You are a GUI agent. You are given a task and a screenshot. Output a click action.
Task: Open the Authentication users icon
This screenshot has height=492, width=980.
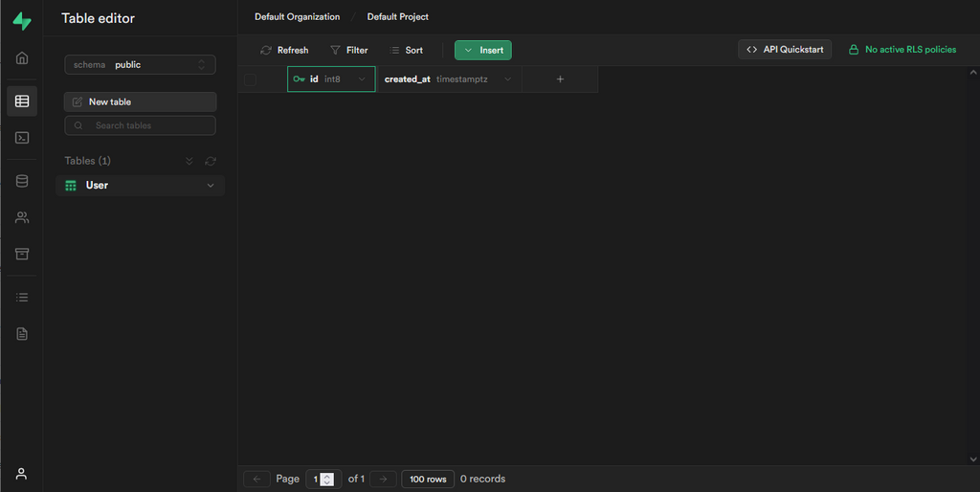tap(22, 217)
